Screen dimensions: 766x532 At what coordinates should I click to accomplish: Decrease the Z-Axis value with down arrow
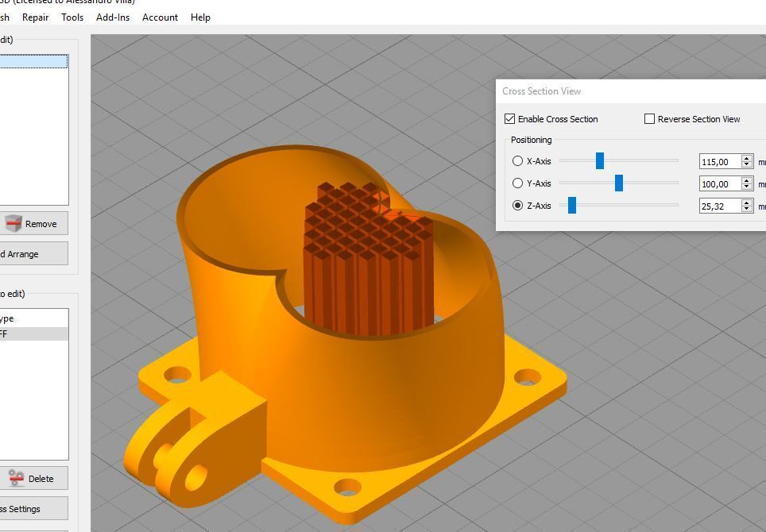pyautogui.click(x=746, y=209)
